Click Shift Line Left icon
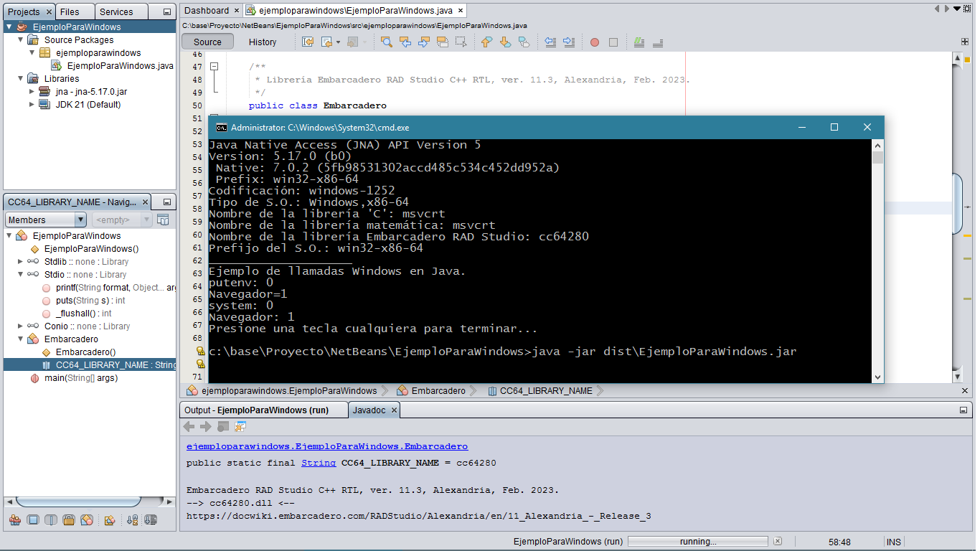The height and width of the screenshot is (551, 980). 550,42
